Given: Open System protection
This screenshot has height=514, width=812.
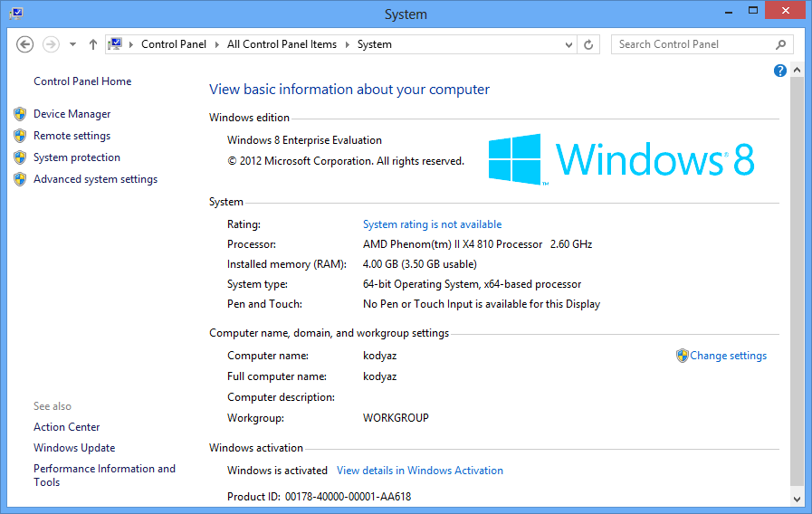Looking at the screenshot, I should [77, 157].
